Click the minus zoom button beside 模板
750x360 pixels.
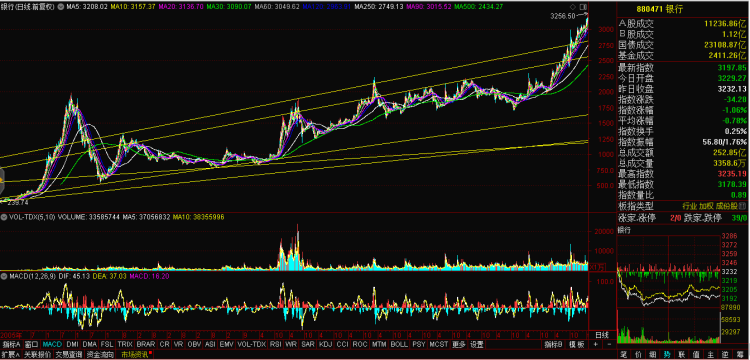[x=609, y=344]
